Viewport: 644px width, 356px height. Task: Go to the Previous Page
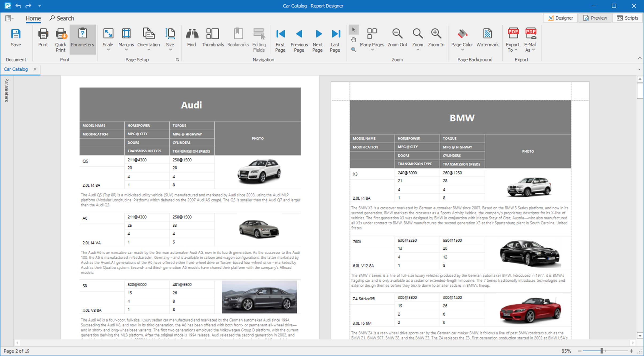[x=299, y=40]
